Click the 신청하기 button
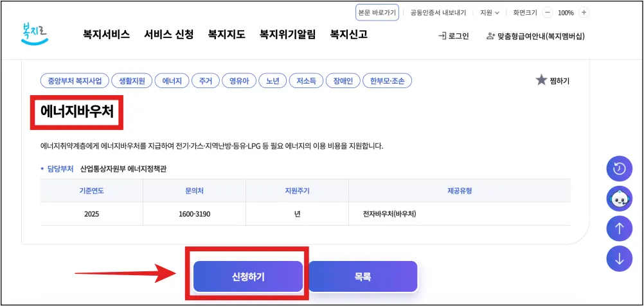The width and height of the screenshot is (644, 306). coord(248,276)
